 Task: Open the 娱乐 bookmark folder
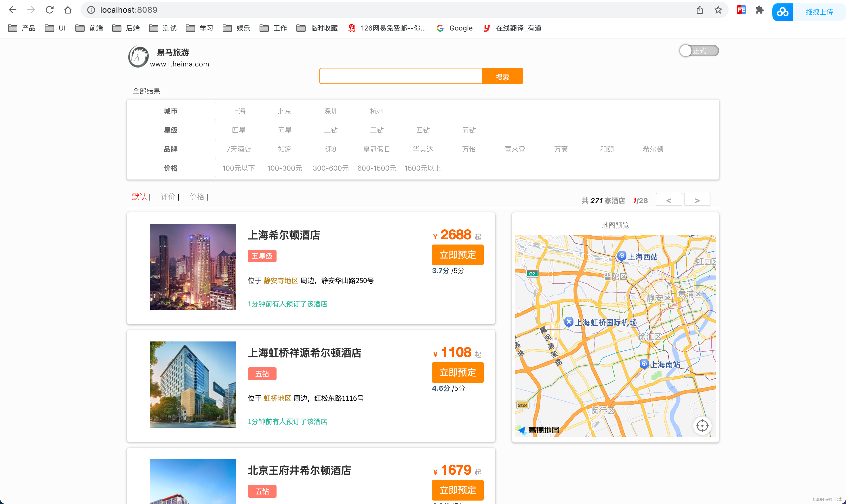(x=237, y=28)
